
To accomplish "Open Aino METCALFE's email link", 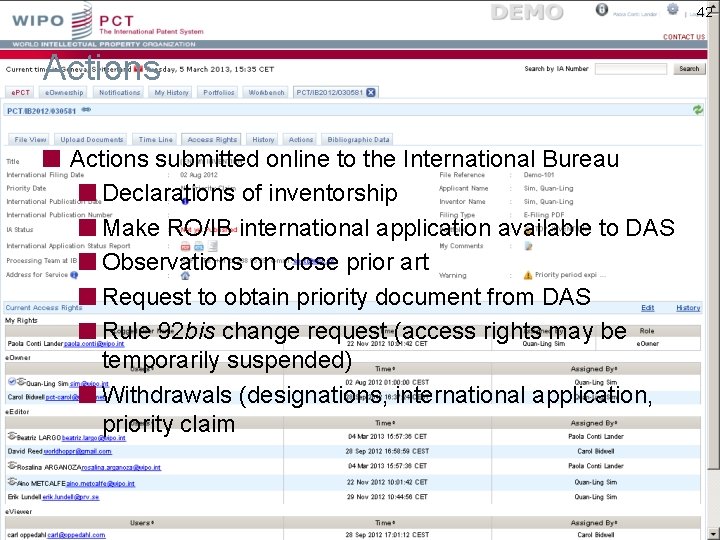I will point(101,483).
